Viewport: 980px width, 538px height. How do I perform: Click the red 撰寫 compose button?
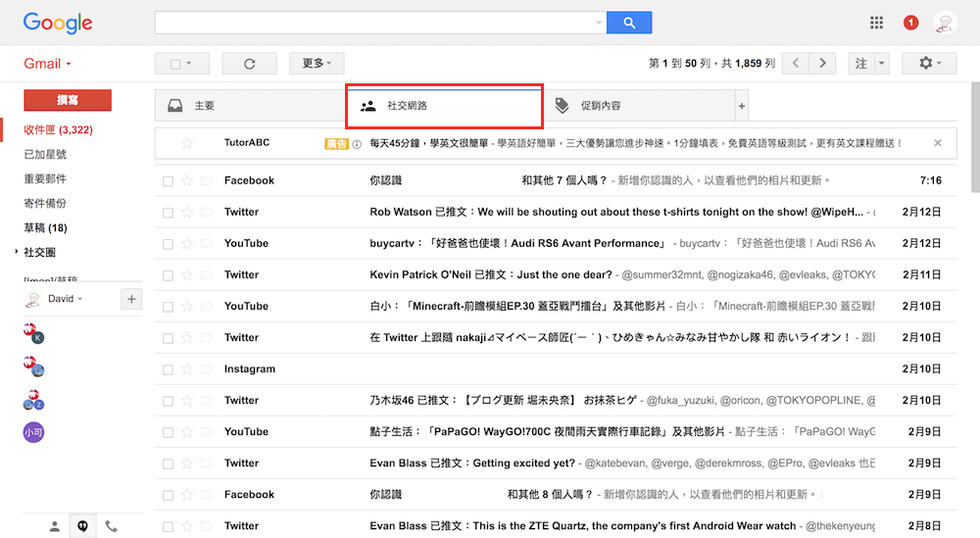click(x=68, y=100)
